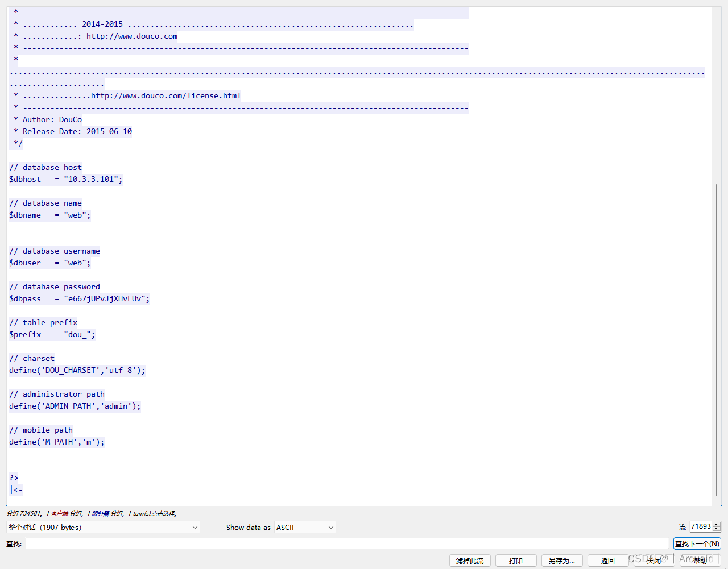The image size is (728, 569).
Task: Open the 整个对话 (1907 bytes) conversation dropdown
Action: click(103, 527)
